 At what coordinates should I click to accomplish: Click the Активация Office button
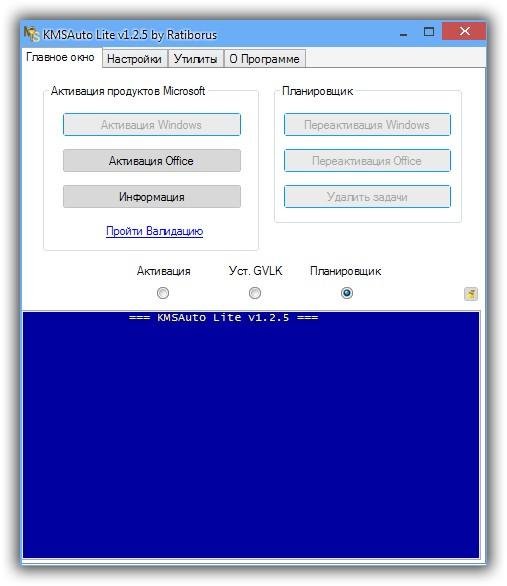pyautogui.click(x=152, y=161)
